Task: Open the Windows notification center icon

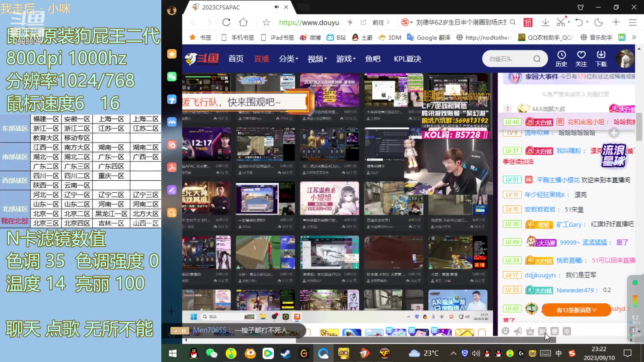Action: 627,353
